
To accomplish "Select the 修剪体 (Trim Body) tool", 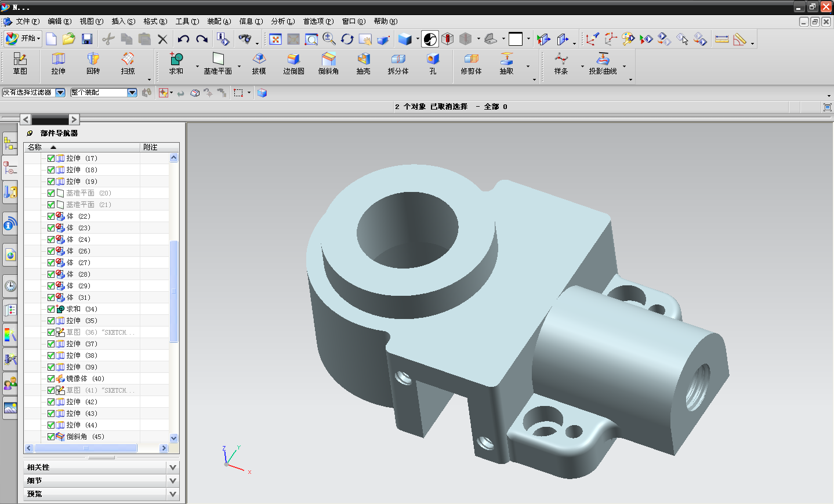I will coord(471,63).
